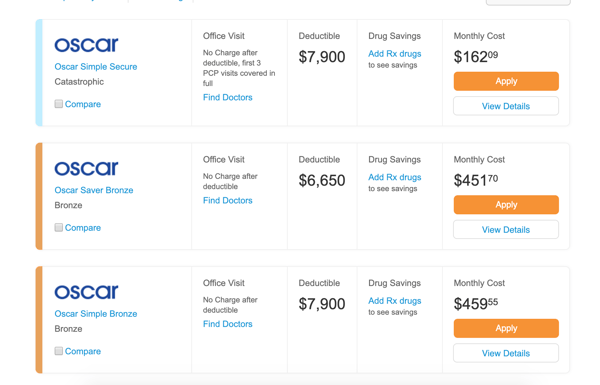The width and height of the screenshot is (600, 385).
Task: Select the $6,650 deductible amount
Action: (x=322, y=180)
